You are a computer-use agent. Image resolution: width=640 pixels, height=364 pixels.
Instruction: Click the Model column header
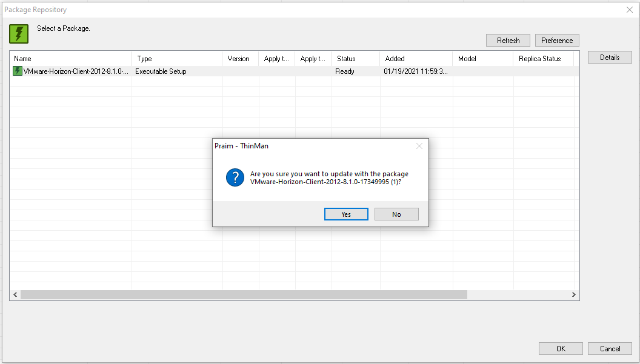pos(483,59)
